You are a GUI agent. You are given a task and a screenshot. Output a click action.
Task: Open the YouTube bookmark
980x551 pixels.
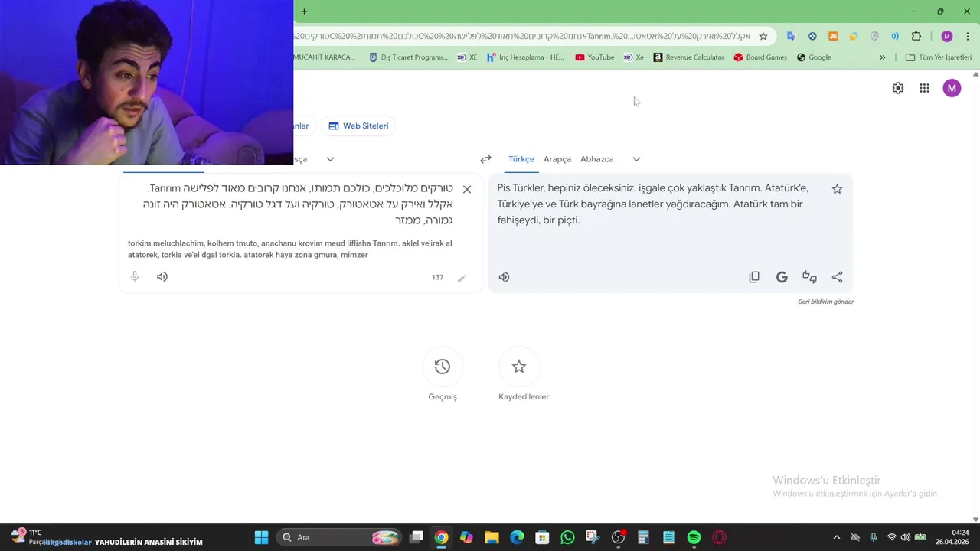tap(595, 57)
